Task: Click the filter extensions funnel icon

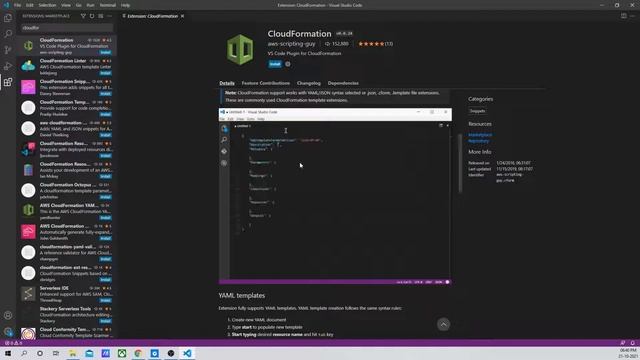Action: click(x=83, y=16)
